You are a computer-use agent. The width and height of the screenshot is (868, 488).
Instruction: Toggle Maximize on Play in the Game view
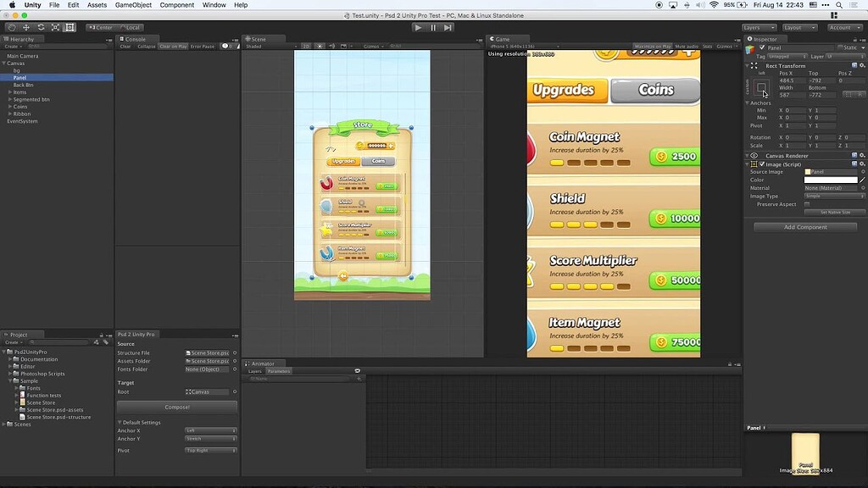654,46
